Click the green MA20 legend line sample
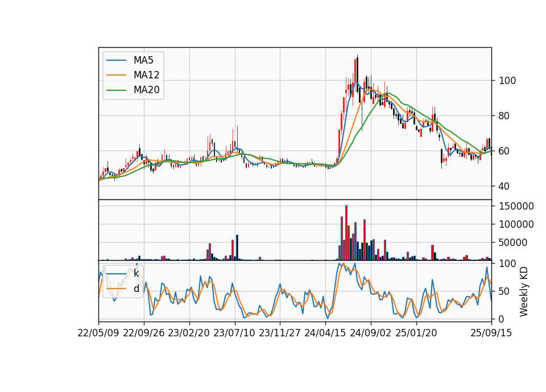This screenshot has width=546, height=392. pyautogui.click(x=116, y=90)
